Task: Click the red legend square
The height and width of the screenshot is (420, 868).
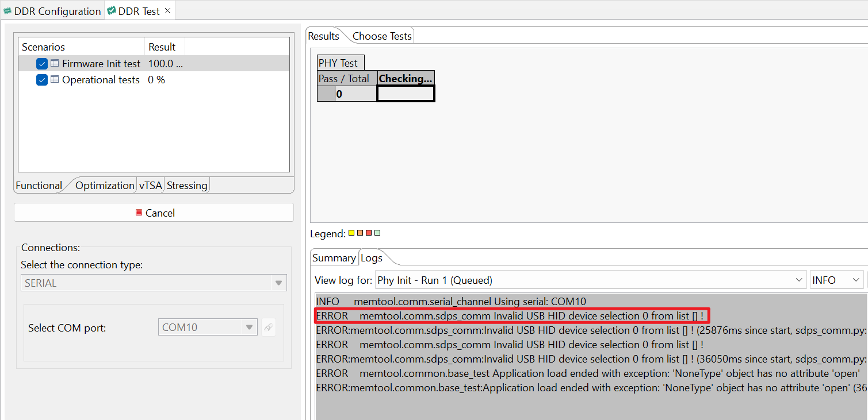Action: [x=369, y=233]
